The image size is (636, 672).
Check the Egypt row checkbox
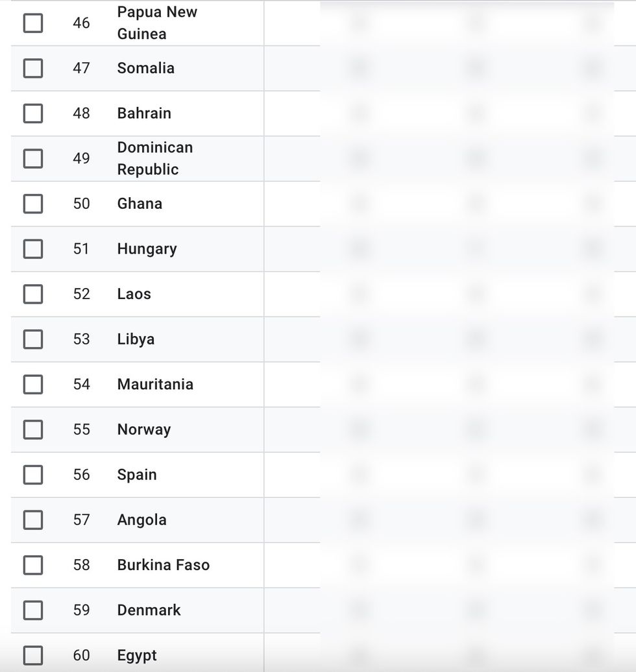(33, 655)
